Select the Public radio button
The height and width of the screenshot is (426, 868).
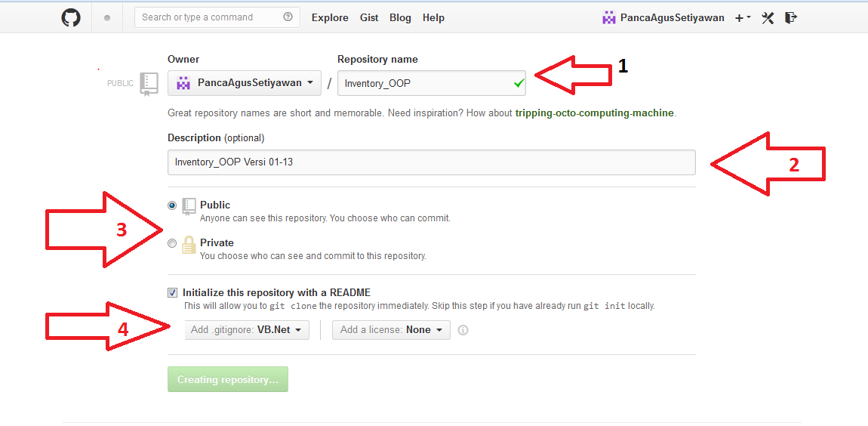pyautogui.click(x=172, y=205)
